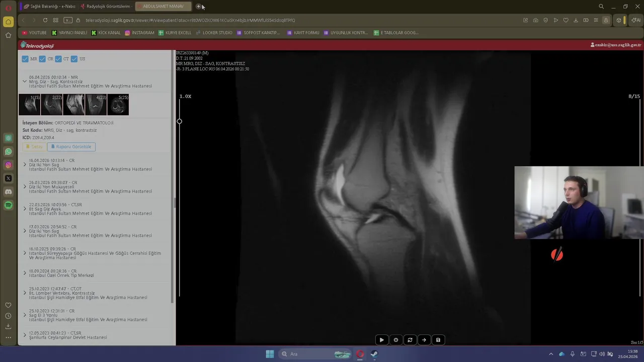Click the address bar URL
This screenshot has width=644, height=362.
pyautogui.click(x=190, y=20)
